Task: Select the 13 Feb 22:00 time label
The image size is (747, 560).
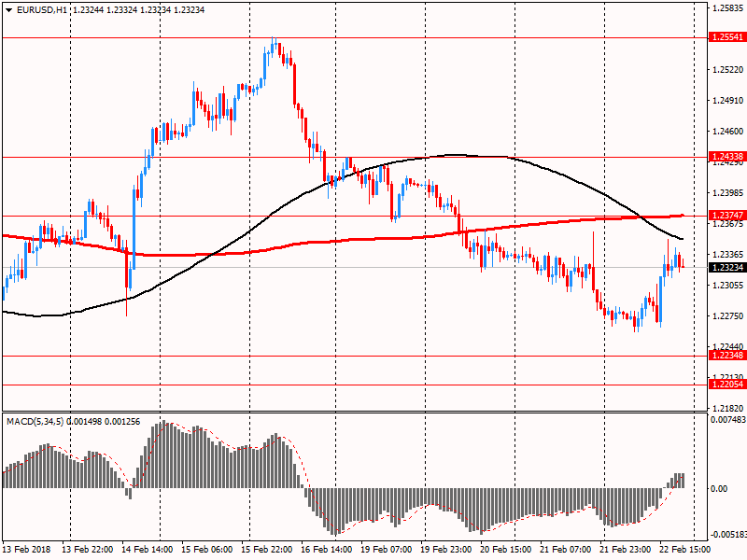Action: (88, 549)
